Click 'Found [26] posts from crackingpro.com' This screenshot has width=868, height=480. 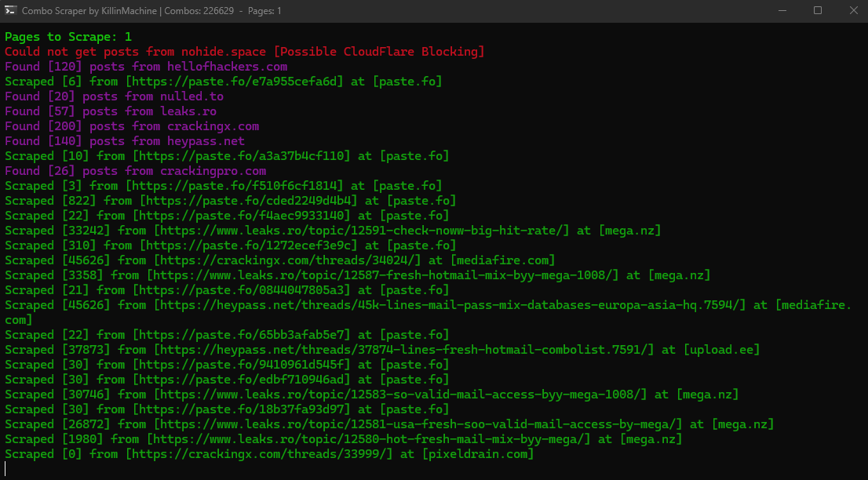136,171
